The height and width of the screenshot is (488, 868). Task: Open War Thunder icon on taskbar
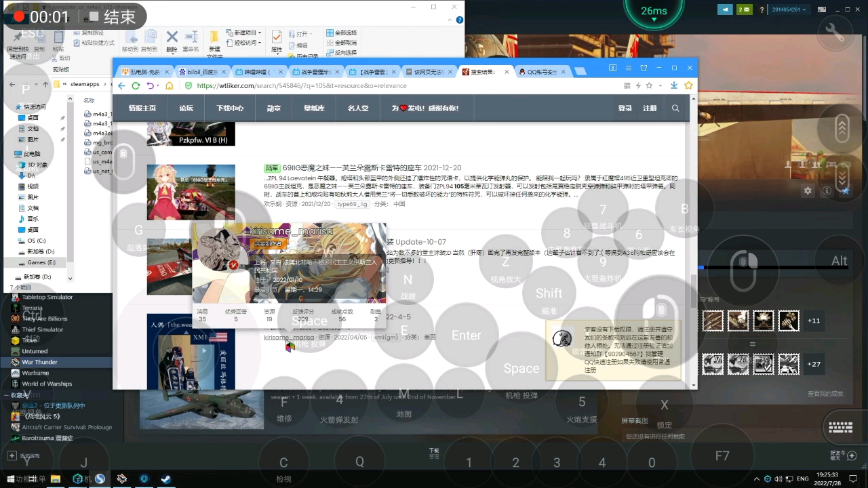tap(122, 479)
